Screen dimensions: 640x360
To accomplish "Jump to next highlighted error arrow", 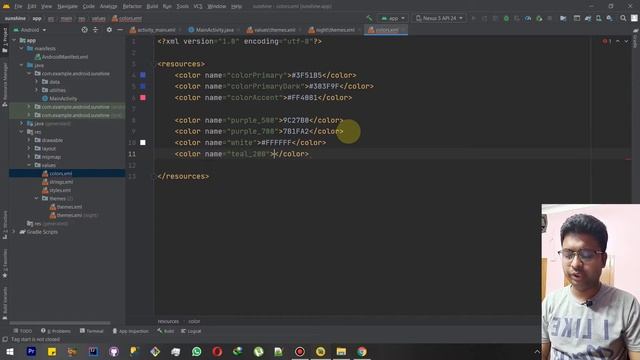I will point(626,41).
